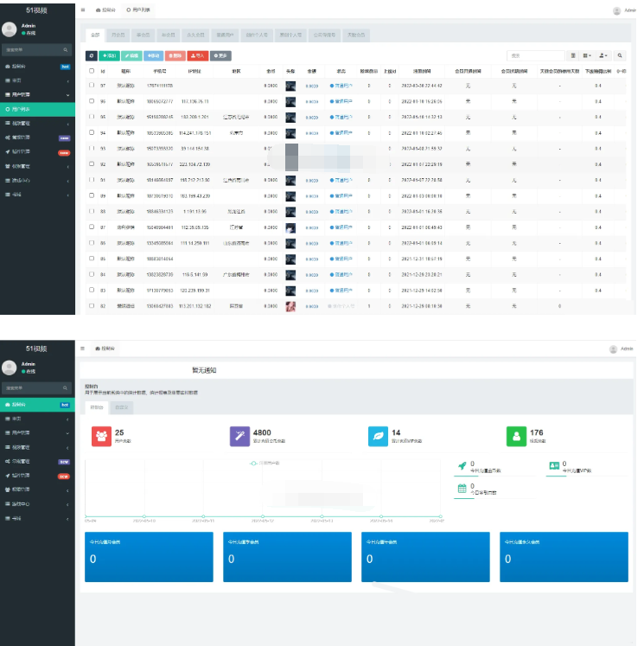Check the checkbox for row id 82
Image resolution: width=644 pixels, height=646 pixels.
92,306
